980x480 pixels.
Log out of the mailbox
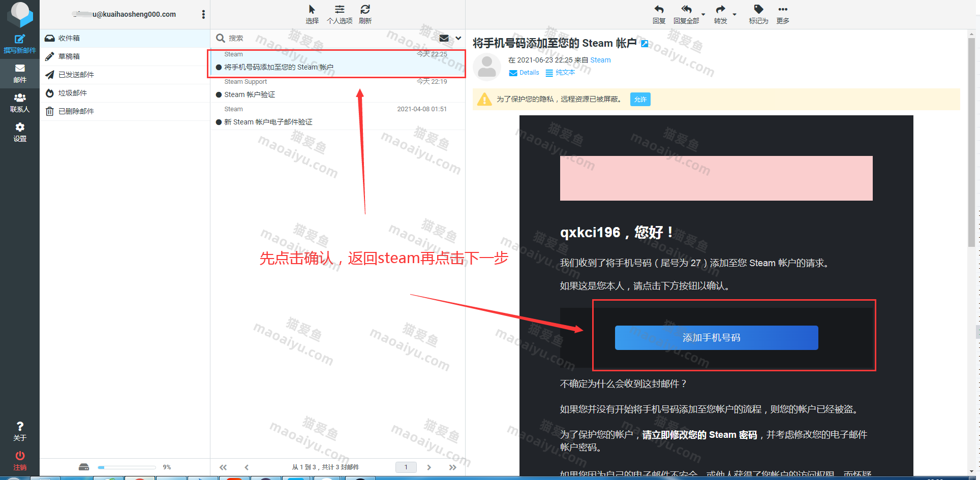coord(20,460)
